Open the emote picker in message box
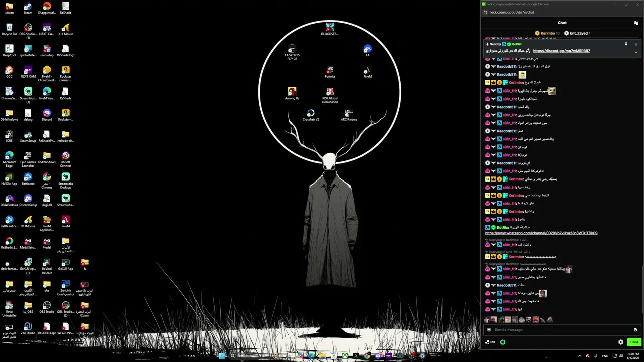The image size is (644, 362). point(635,330)
